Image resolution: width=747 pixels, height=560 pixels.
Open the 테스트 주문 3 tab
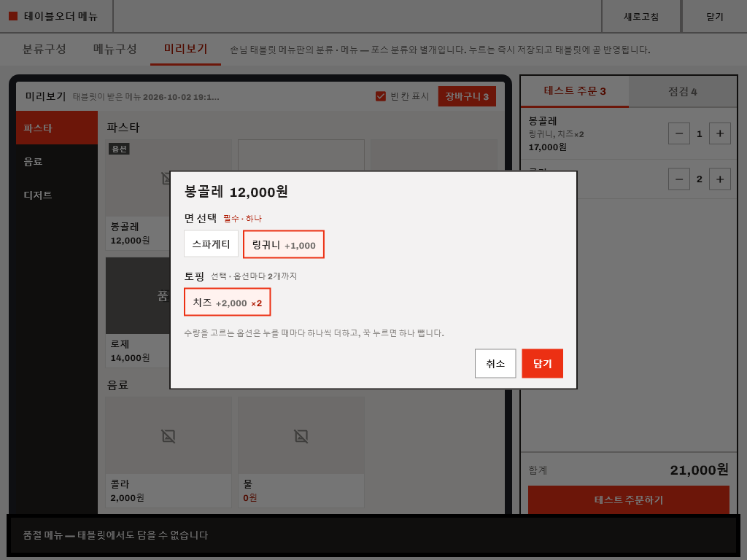coord(575,91)
